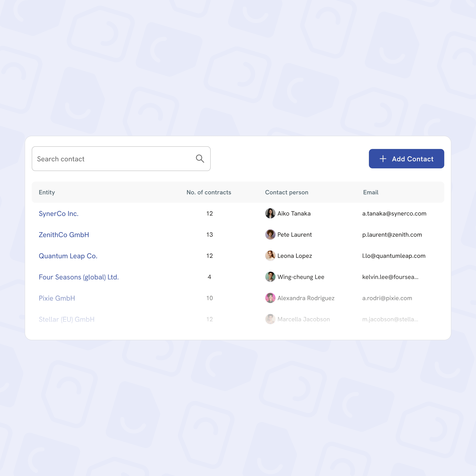Open ZenithCo GmbH entity page
Screen dimensions: 476x476
64,235
